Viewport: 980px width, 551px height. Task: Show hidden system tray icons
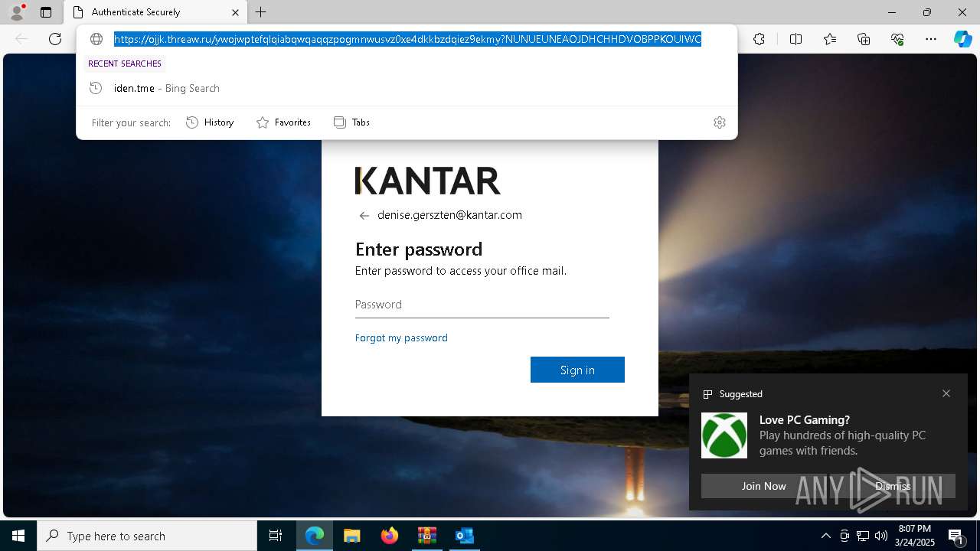pos(825,536)
